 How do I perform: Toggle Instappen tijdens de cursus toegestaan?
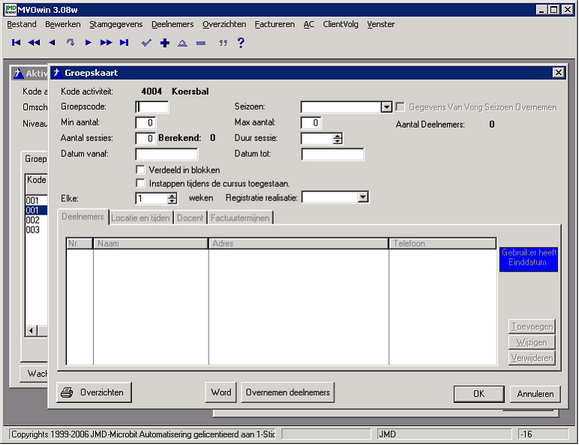click(x=140, y=183)
